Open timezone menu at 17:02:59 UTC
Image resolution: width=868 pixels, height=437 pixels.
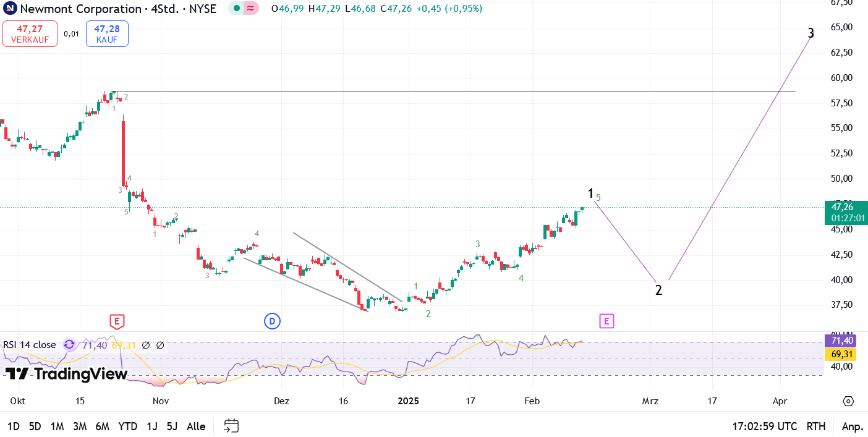[764, 426]
